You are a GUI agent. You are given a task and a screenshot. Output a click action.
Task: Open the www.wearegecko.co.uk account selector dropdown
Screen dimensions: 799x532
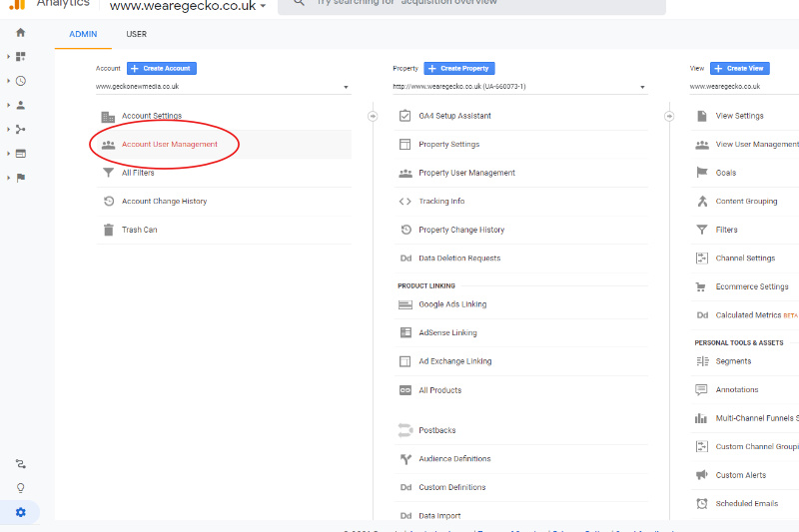[x=188, y=6]
